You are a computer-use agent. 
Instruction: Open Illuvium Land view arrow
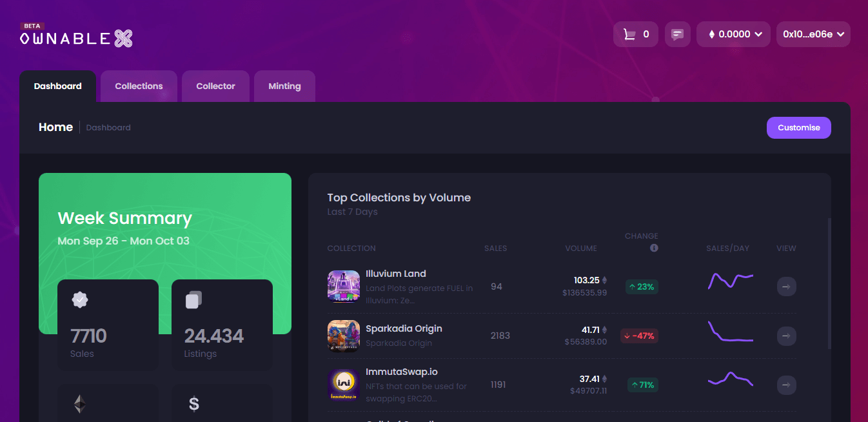(786, 286)
